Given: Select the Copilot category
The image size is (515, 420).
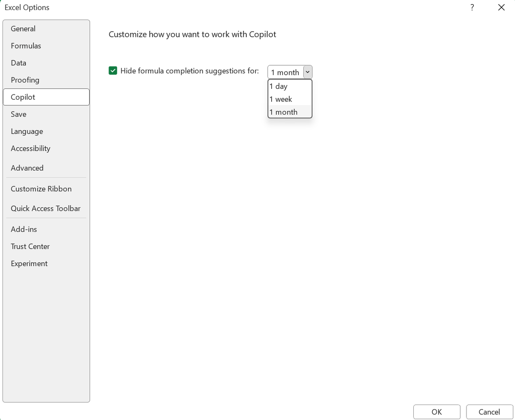Looking at the screenshot, I should click(46, 97).
